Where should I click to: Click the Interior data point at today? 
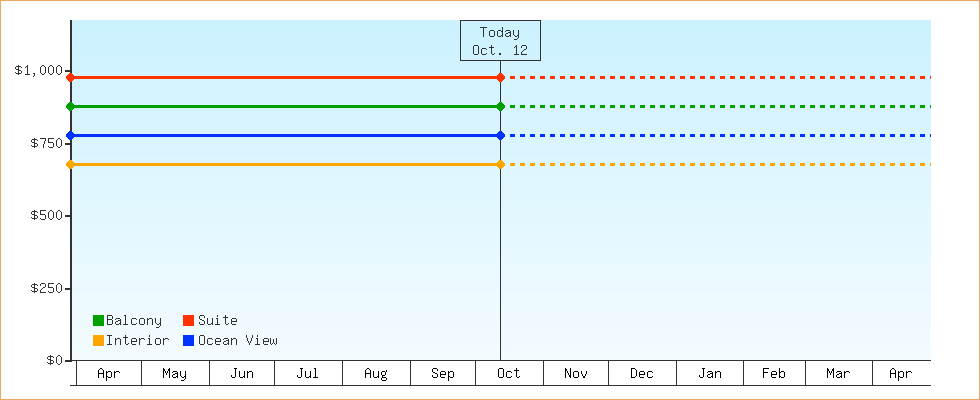click(x=500, y=164)
